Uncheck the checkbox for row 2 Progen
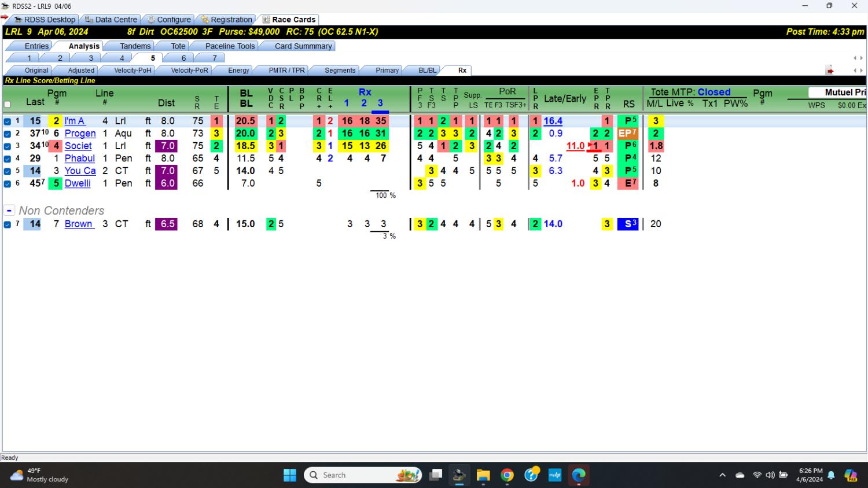 click(x=8, y=134)
